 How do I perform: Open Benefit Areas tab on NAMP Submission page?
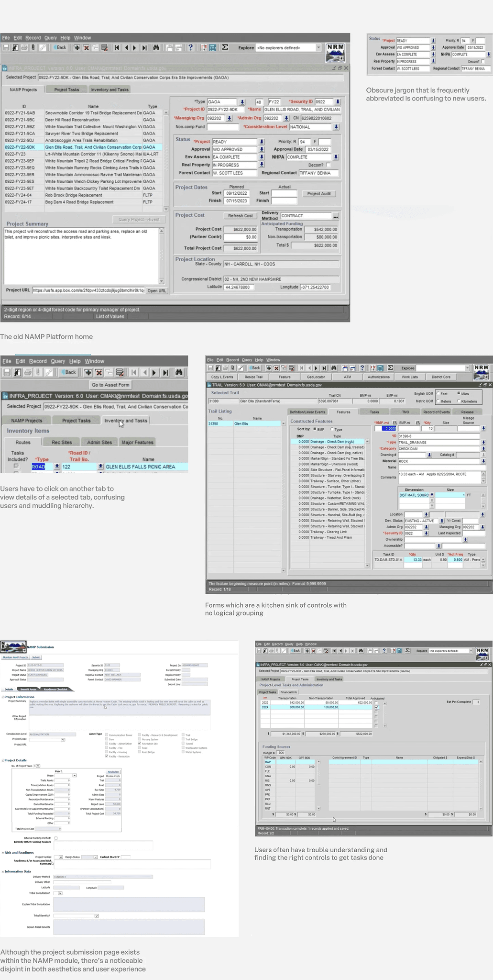28,690
